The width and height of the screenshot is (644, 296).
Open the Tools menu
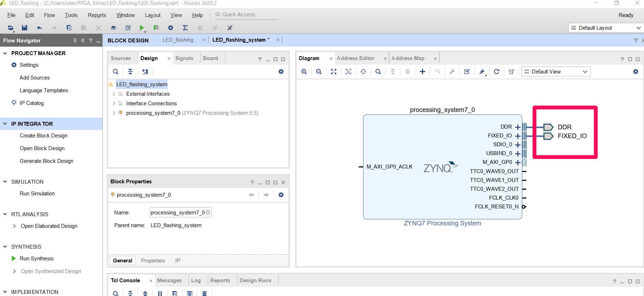pyautogui.click(x=71, y=15)
